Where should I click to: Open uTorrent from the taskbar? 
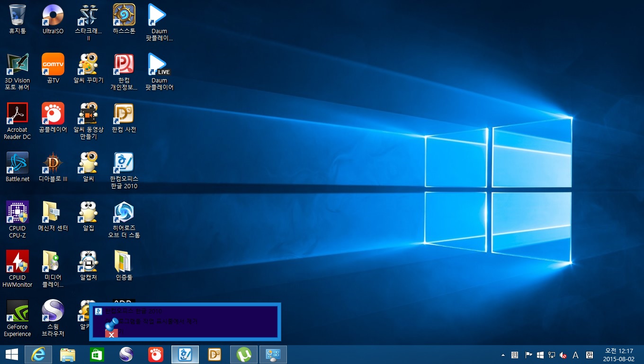(x=244, y=355)
